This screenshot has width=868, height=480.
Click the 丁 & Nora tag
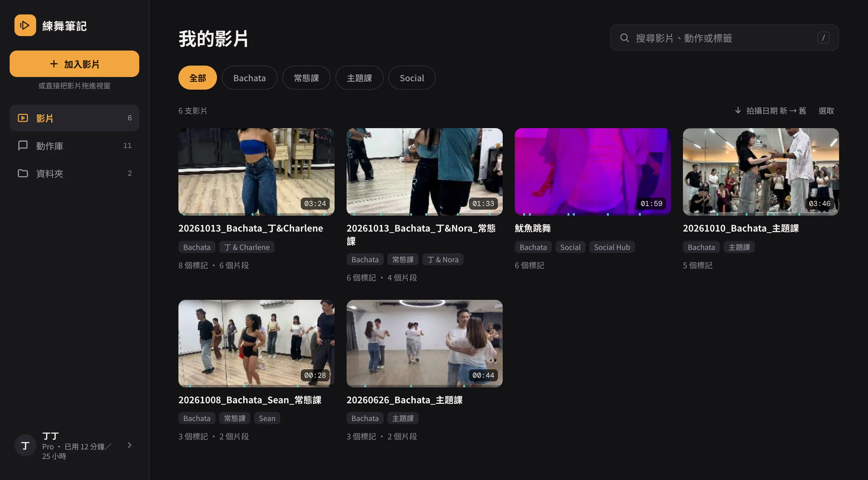443,259
